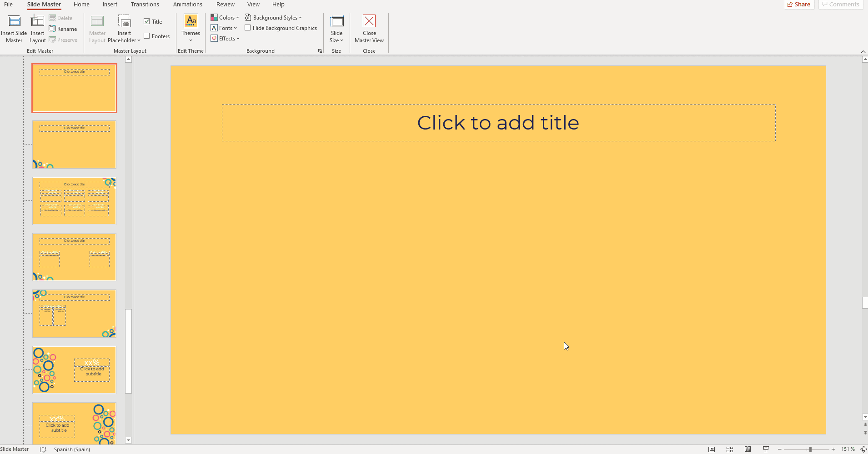Image resolution: width=868 pixels, height=454 pixels.
Task: Switch to Slide Sorter view in status bar
Action: pos(730,449)
